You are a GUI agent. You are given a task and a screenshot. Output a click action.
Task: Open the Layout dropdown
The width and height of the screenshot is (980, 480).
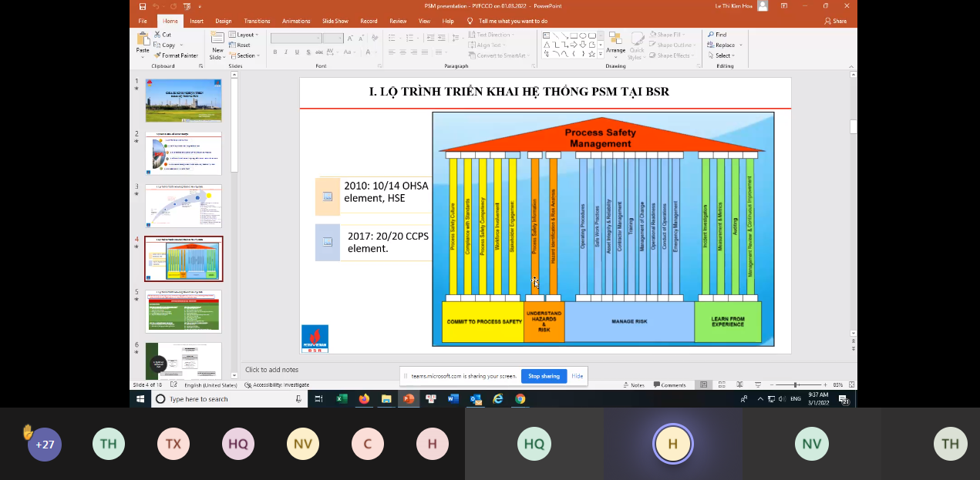coord(243,35)
